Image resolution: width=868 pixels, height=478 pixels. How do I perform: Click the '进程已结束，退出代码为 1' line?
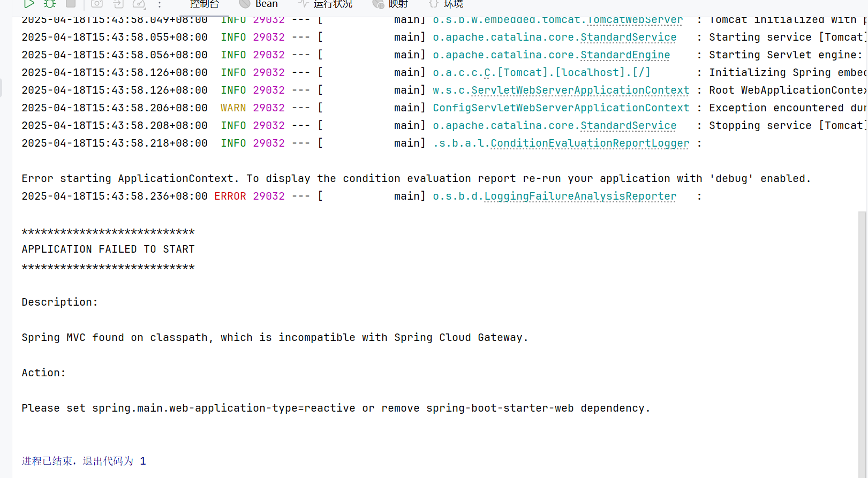coord(84,461)
